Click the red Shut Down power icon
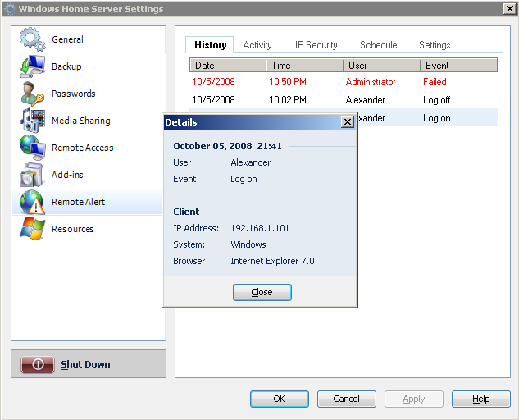The image size is (519, 420). pos(38,364)
